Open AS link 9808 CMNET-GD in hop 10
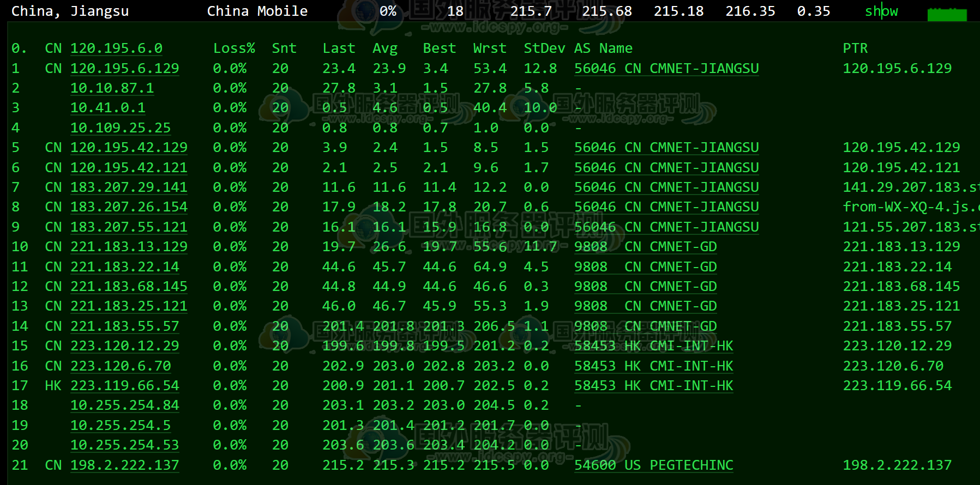980x485 pixels. point(646,247)
